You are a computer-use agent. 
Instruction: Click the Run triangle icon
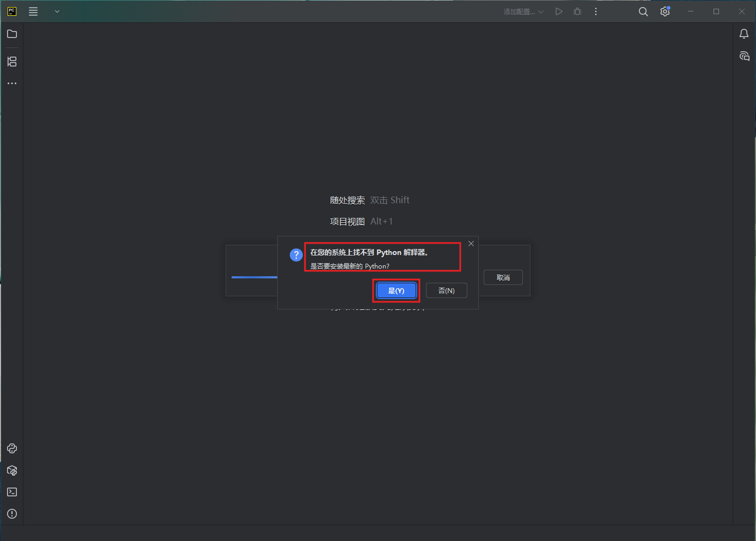[x=559, y=11]
